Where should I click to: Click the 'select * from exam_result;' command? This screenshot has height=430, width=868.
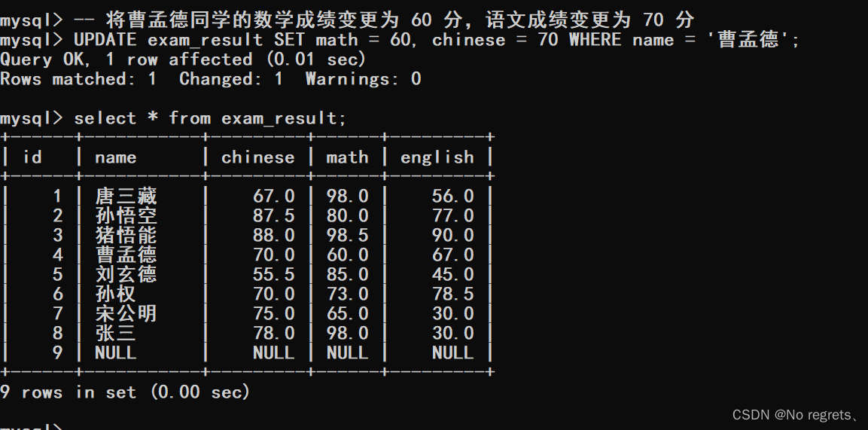tap(210, 118)
